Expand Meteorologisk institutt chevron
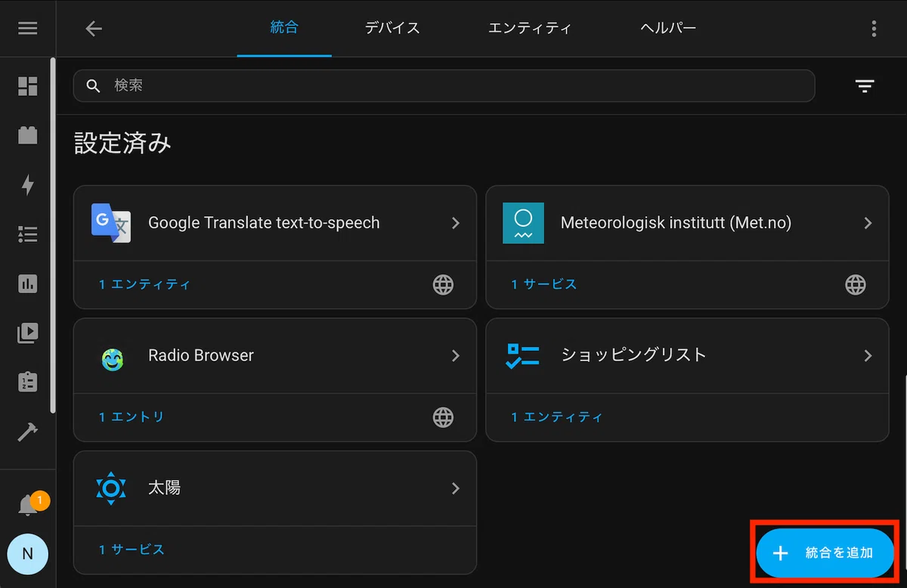This screenshot has height=588, width=907. click(x=868, y=223)
